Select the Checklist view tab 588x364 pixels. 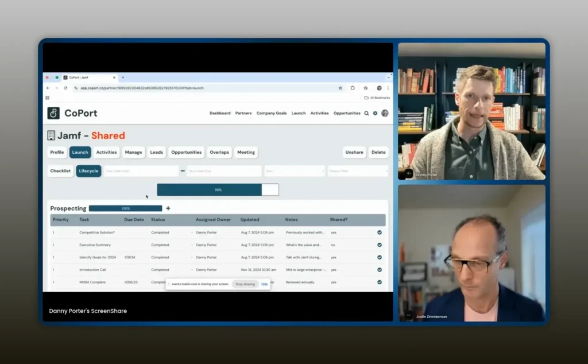point(60,171)
